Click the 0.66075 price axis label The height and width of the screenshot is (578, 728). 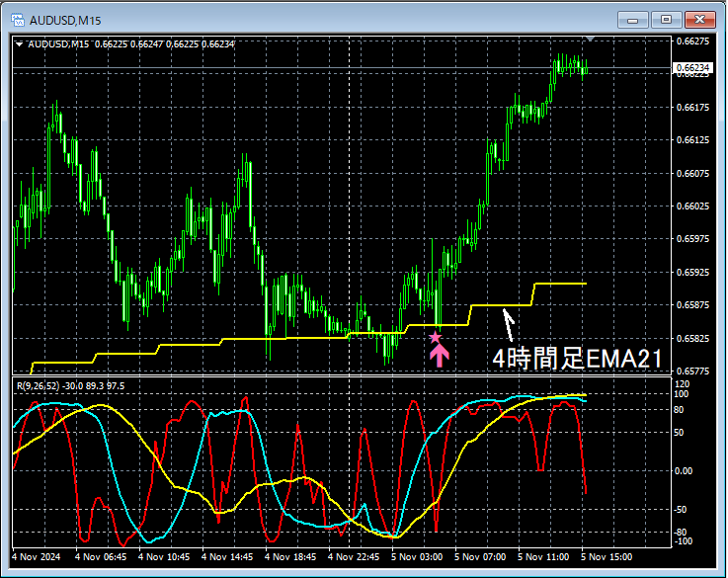point(692,173)
